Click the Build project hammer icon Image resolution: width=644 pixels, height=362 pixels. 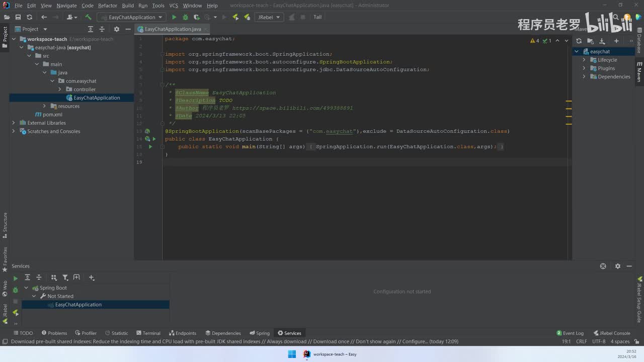tap(88, 17)
